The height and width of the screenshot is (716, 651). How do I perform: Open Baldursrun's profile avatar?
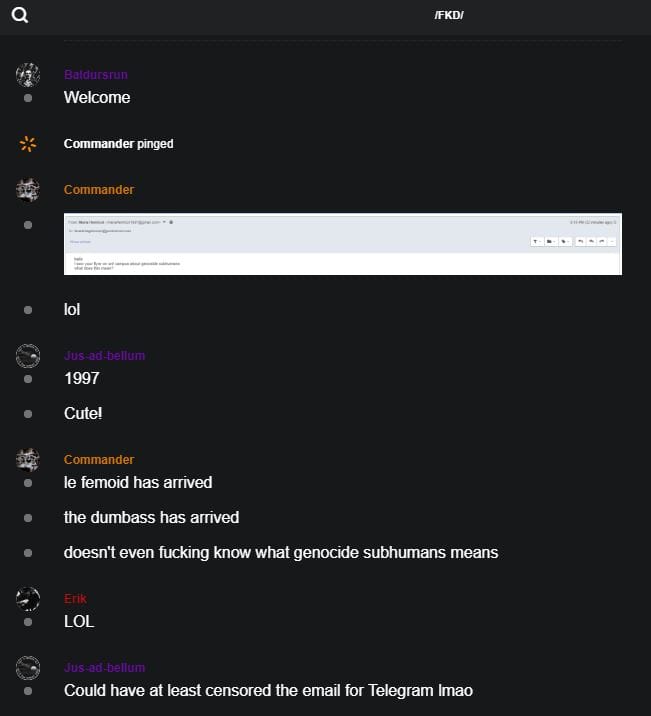click(28, 75)
